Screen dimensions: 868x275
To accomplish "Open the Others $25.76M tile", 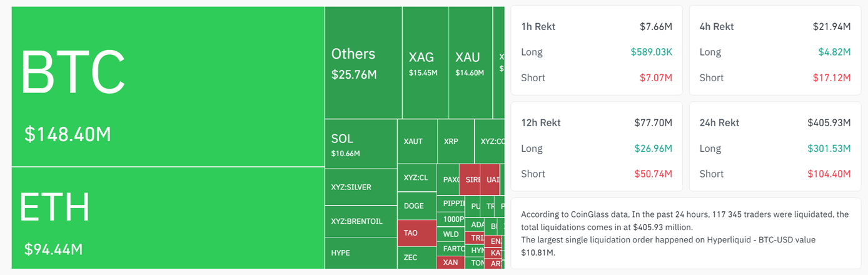I will [363, 62].
